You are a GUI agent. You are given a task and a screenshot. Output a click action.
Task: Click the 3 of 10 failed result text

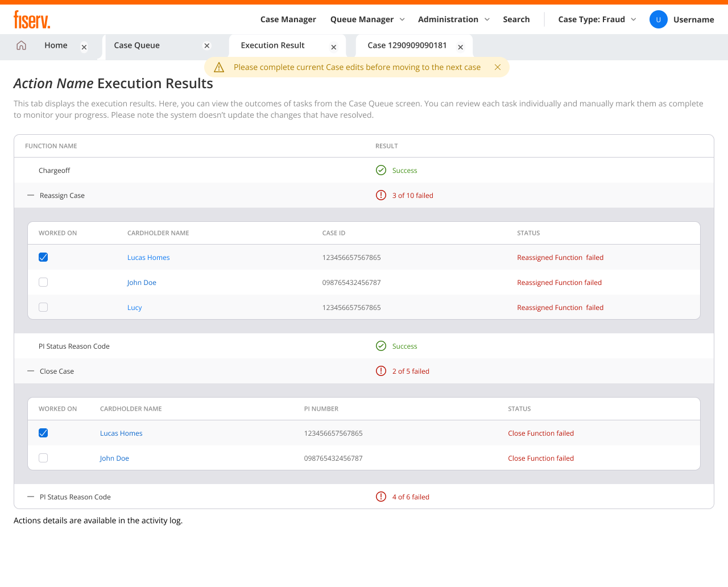point(413,195)
